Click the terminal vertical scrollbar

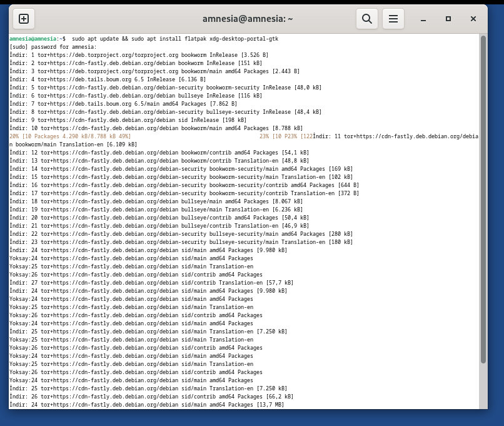[x=483, y=200]
